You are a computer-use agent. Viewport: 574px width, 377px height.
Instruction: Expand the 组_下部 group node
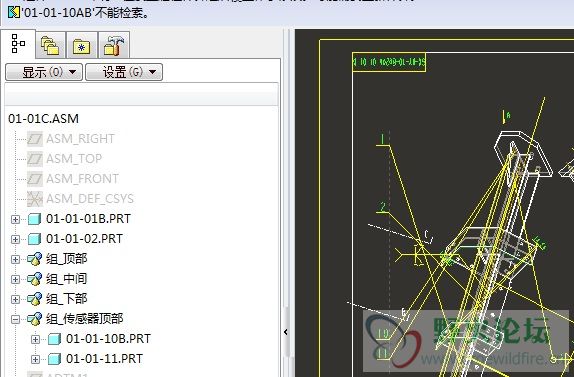pos(15,299)
